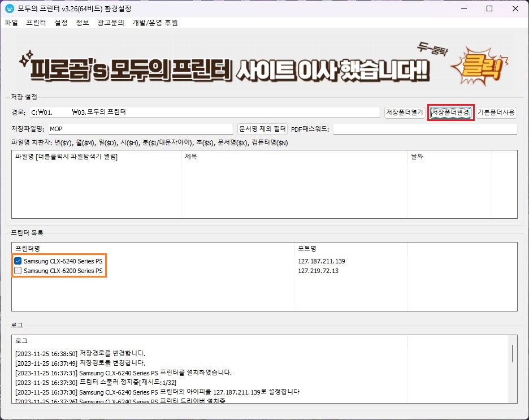This screenshot has height=420, width=529.
Task: Click the 기본폴더사용 button
Action: pyautogui.click(x=496, y=112)
